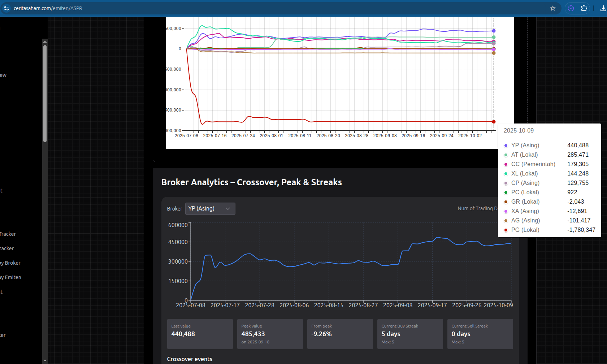
Task: Open the 'Tracker' item in the sidebar
Action: point(8,234)
